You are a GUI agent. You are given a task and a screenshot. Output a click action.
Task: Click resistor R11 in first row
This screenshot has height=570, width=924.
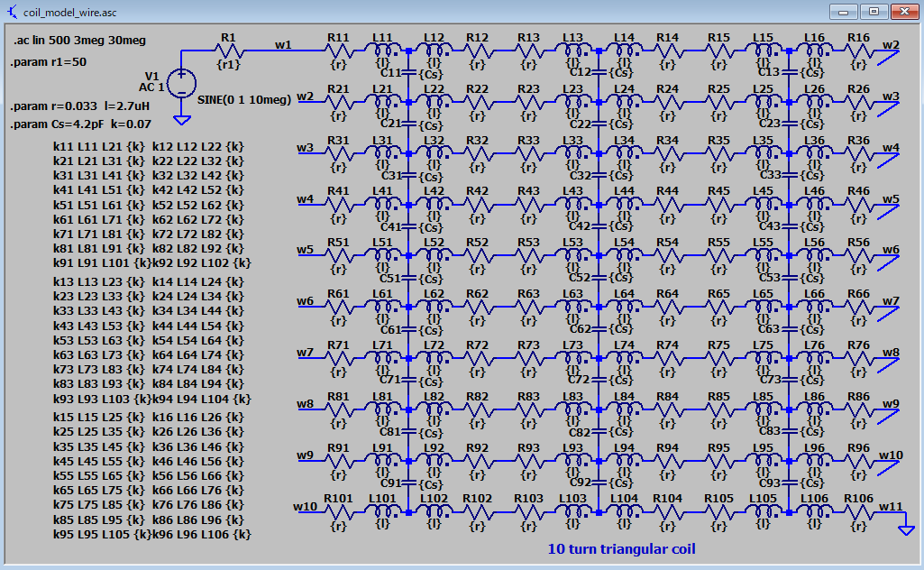pyautogui.click(x=338, y=51)
